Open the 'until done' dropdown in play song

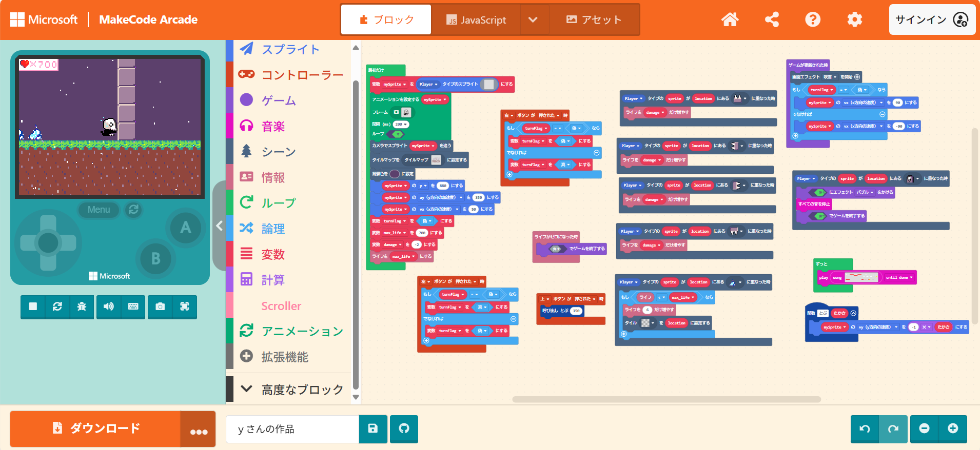click(899, 278)
